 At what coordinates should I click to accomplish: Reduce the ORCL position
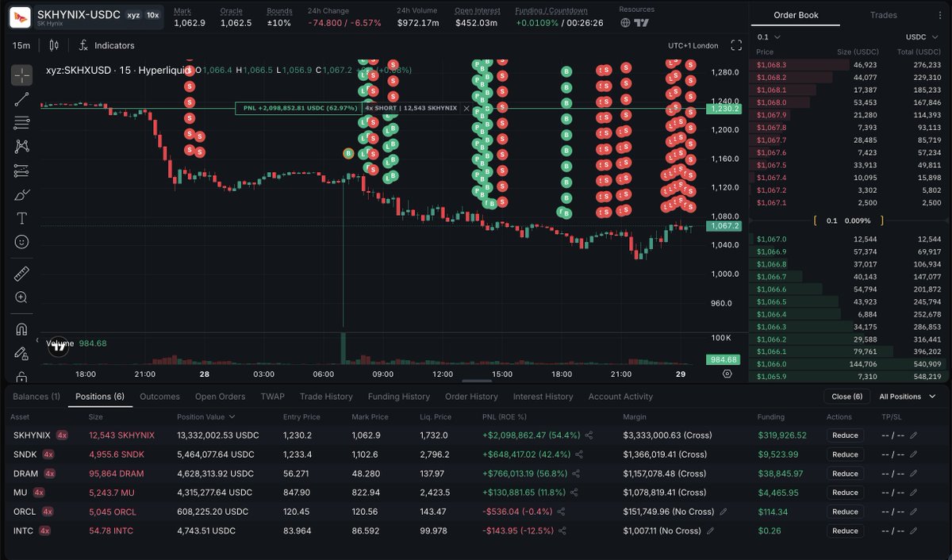coord(845,512)
